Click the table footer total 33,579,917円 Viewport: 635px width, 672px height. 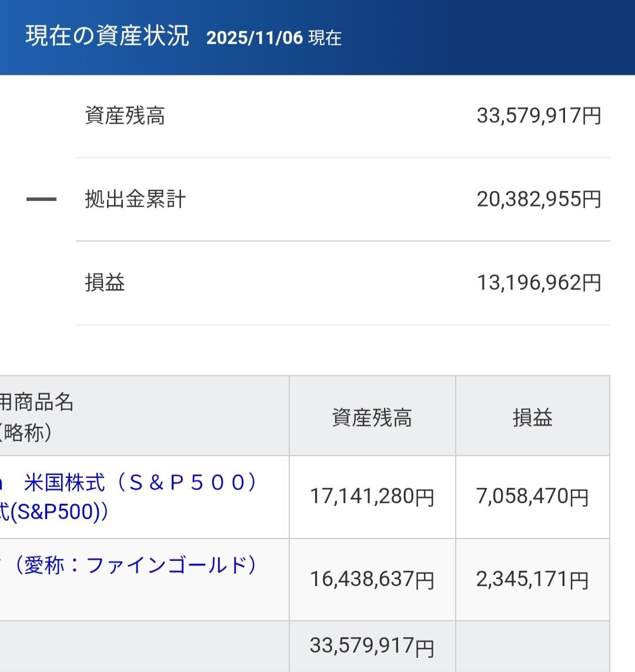click(x=372, y=646)
